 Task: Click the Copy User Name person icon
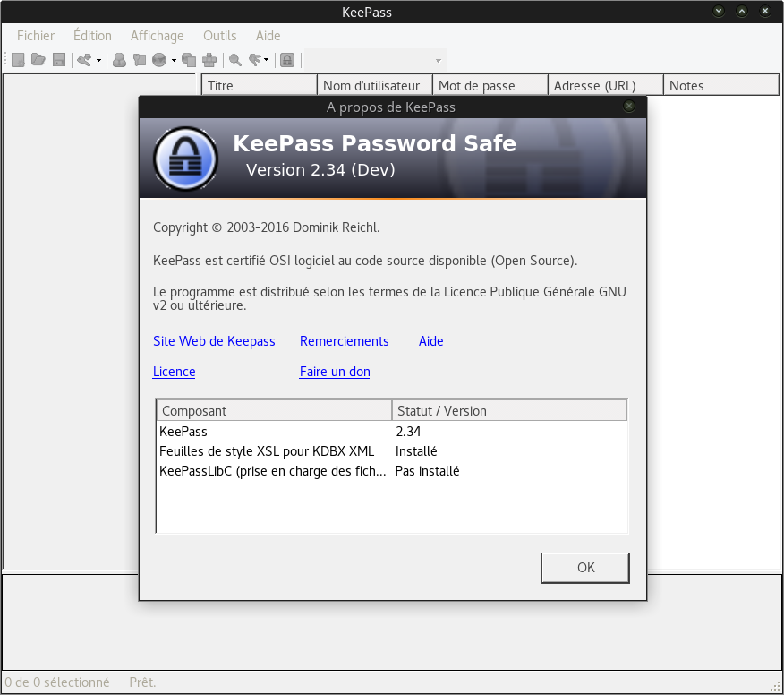pos(119,60)
